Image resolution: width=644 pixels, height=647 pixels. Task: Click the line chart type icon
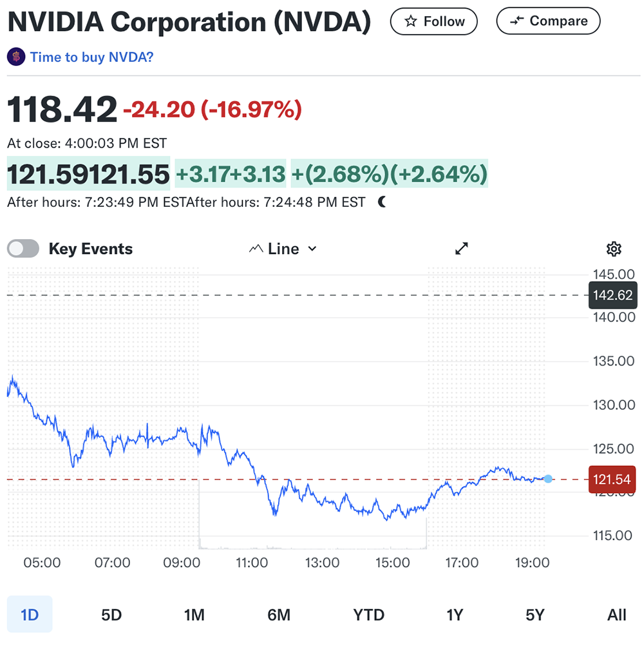pos(256,249)
